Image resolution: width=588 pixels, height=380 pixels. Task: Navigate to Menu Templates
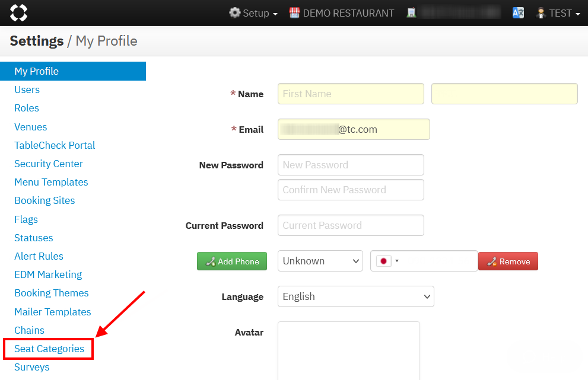(x=51, y=182)
